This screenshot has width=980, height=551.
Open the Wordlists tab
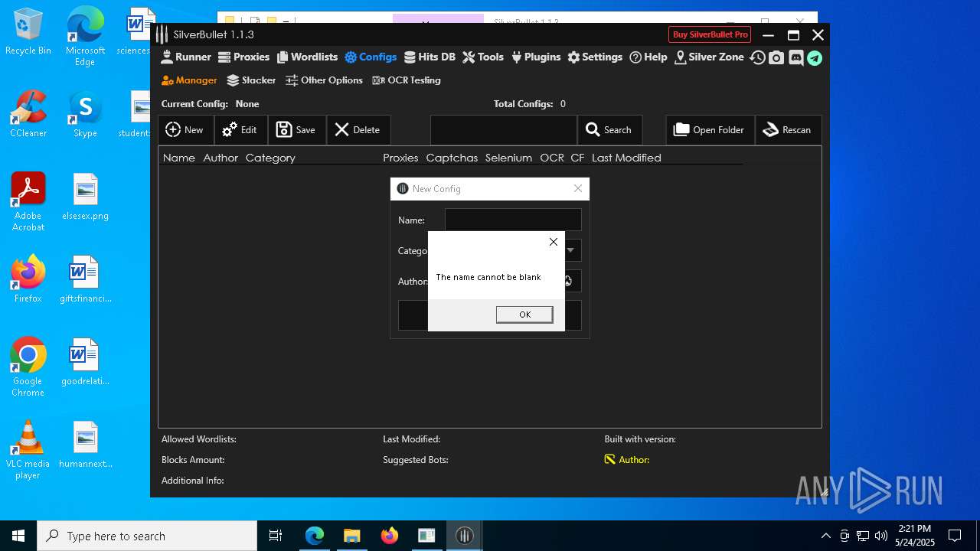(307, 57)
